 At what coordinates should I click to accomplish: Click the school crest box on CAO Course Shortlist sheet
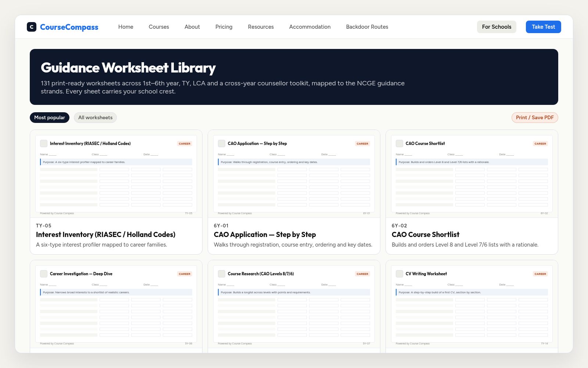click(x=399, y=144)
